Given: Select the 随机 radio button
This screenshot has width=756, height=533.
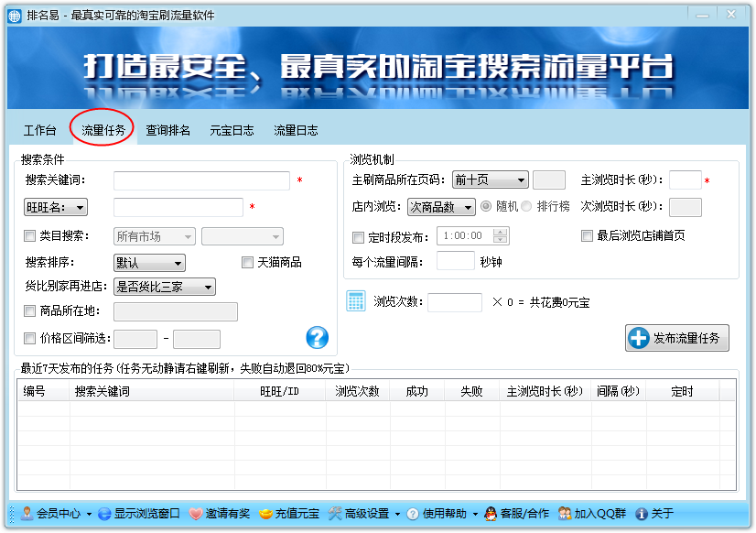Looking at the screenshot, I should (486, 206).
